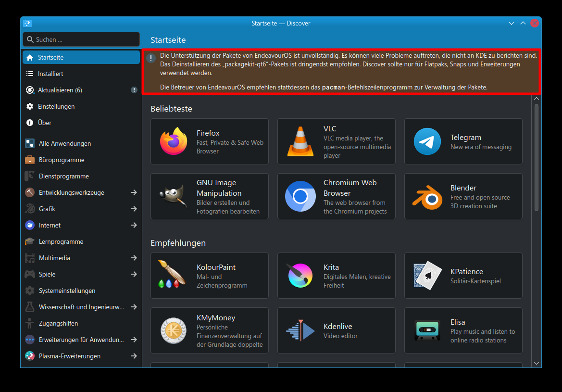Expand the Internet subcategories arrow
562x392 pixels.
(134, 225)
